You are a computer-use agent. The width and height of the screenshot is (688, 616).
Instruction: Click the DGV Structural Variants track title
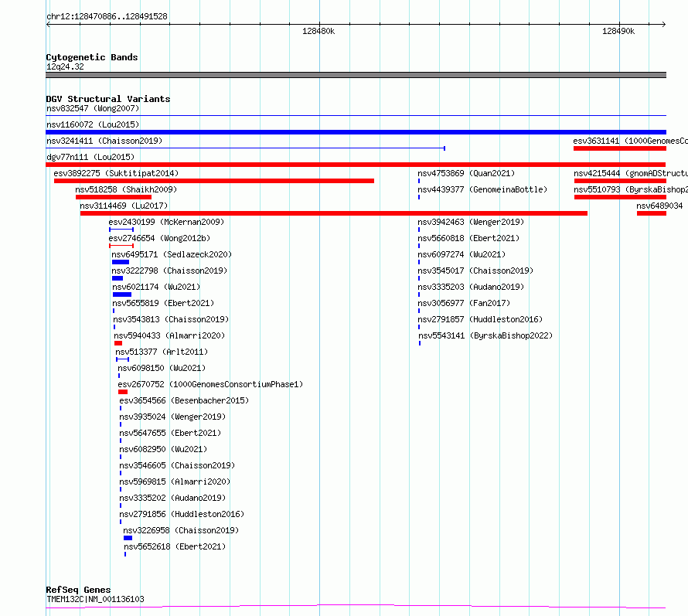coord(108,99)
